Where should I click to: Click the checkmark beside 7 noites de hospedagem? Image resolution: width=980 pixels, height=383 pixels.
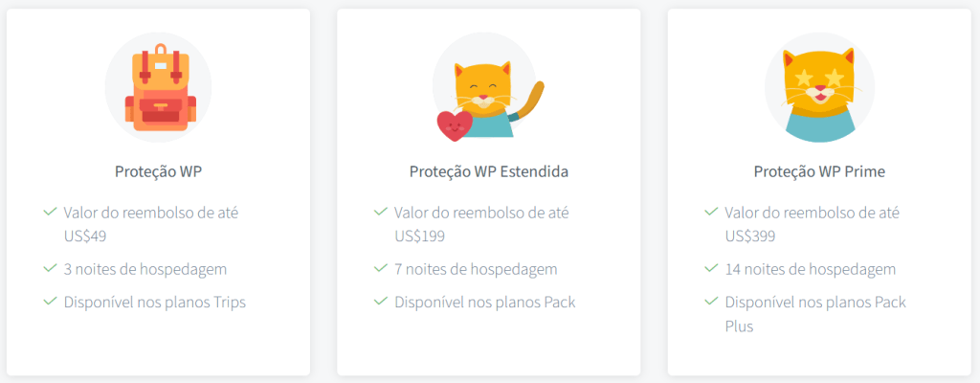[381, 269]
